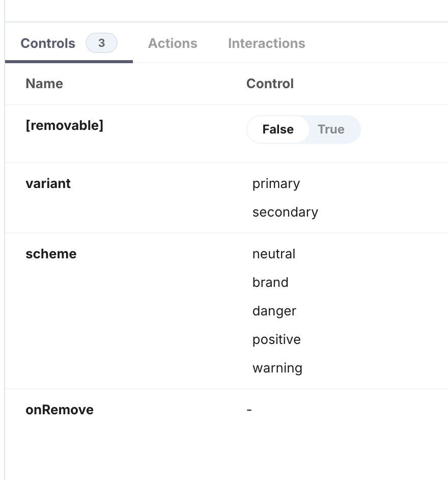Switch to the Actions tab
The width and height of the screenshot is (448, 480).
click(x=173, y=43)
